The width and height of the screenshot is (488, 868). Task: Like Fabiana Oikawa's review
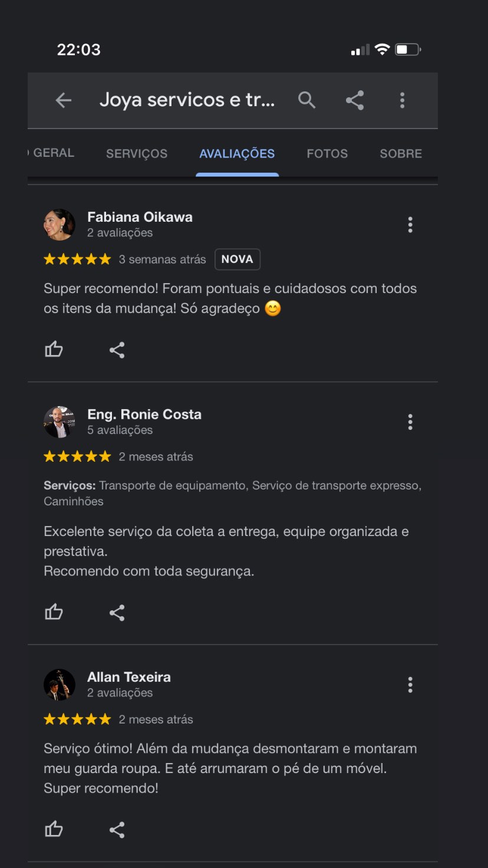[x=54, y=350]
